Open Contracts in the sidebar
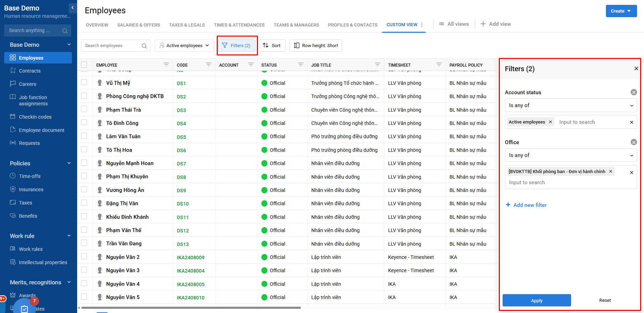The image size is (644, 313). tap(30, 71)
